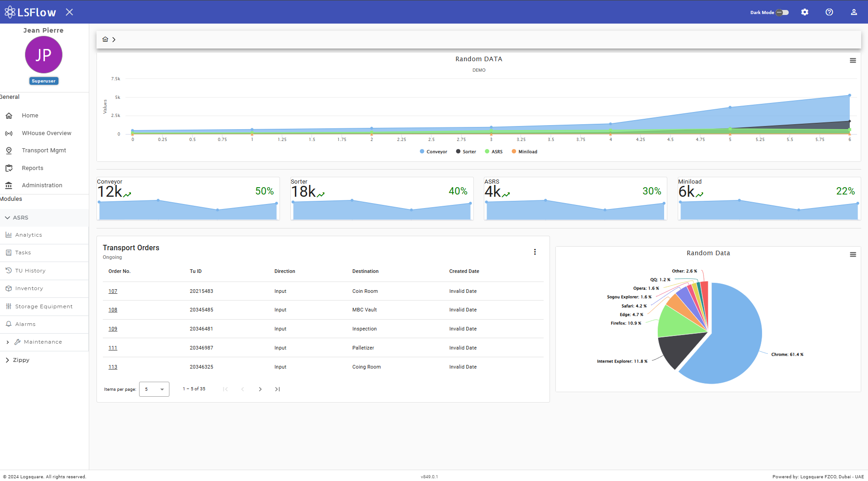Open Transport Orders three-dot options menu
Screen dimensions: 868x481
(x=535, y=252)
